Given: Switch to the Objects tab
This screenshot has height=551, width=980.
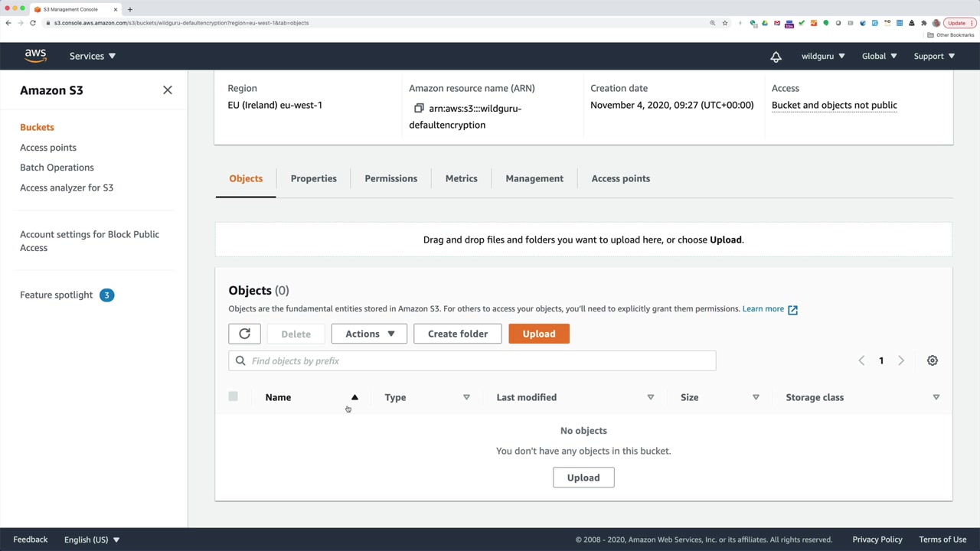Looking at the screenshot, I should click(x=246, y=178).
